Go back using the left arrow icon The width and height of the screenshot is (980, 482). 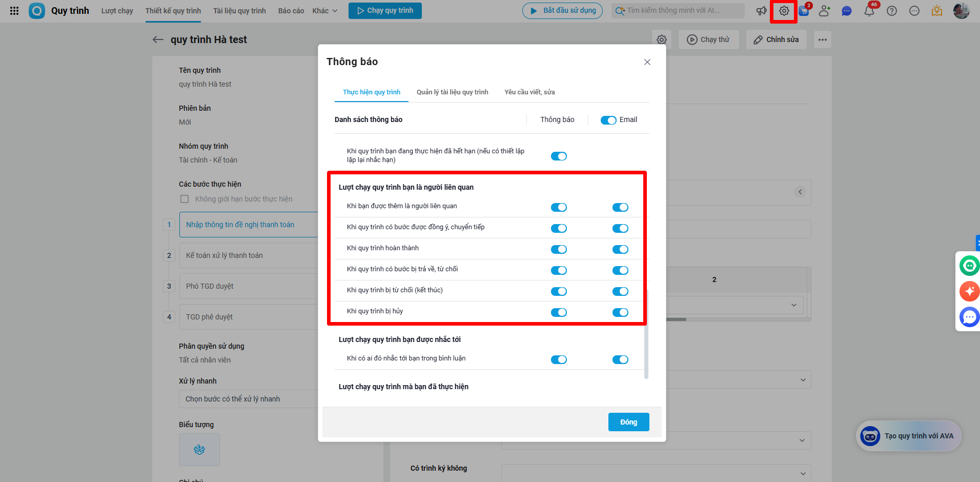coord(158,39)
